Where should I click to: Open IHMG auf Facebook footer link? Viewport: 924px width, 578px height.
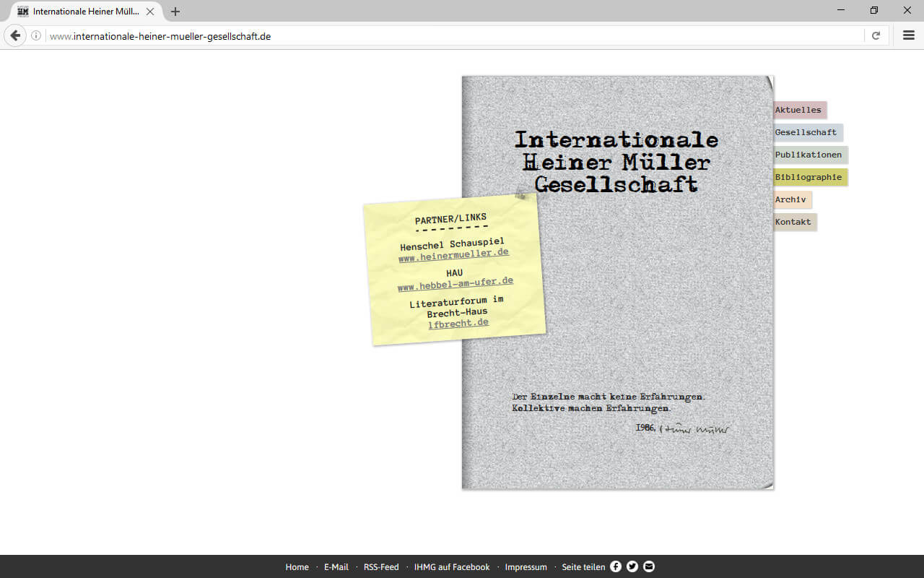(452, 567)
